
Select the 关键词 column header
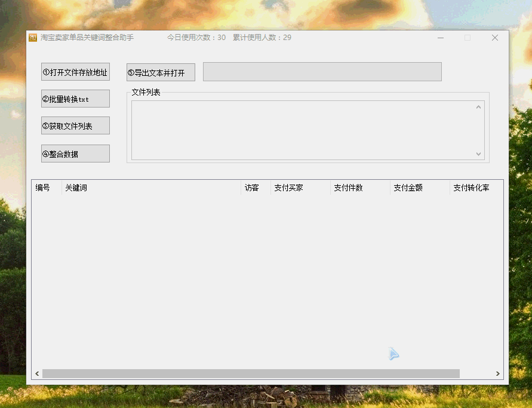(150, 188)
